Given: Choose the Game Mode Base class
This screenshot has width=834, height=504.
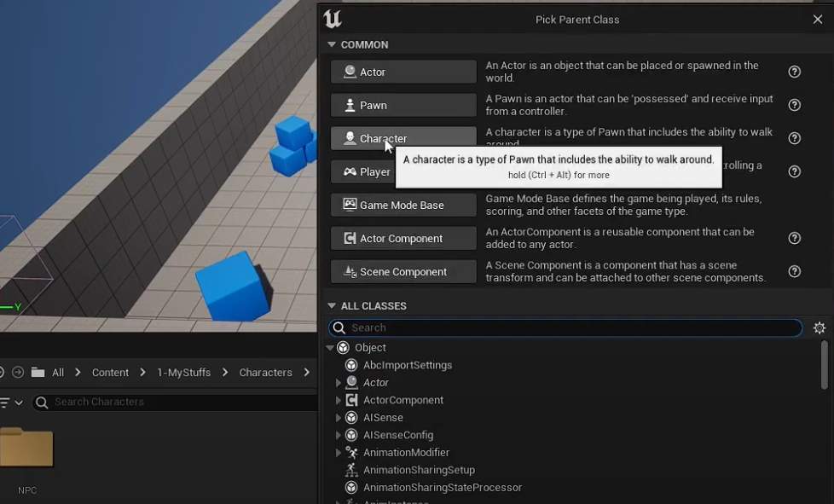Looking at the screenshot, I should click(x=403, y=206).
